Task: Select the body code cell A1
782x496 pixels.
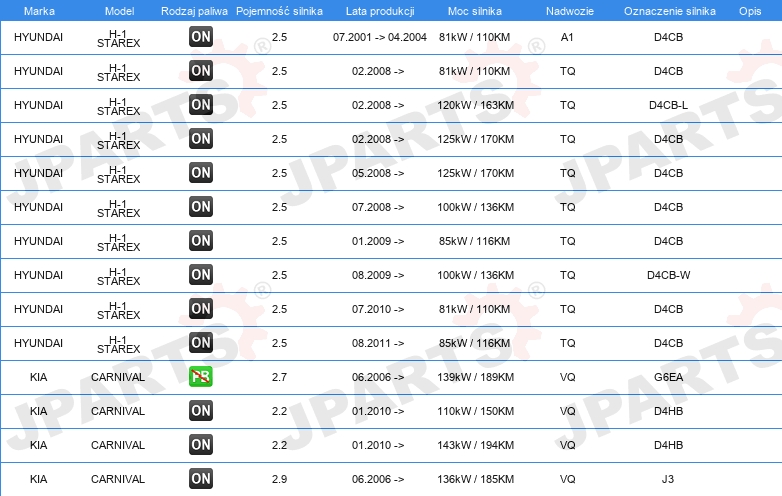Action: point(567,37)
